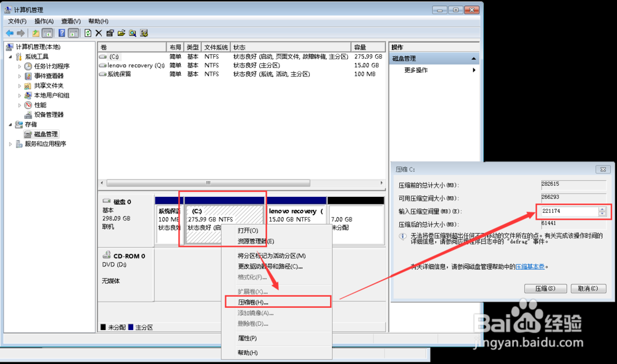Decrease shrink amount with spinner down arrow
This screenshot has height=364, width=617.
(x=602, y=213)
